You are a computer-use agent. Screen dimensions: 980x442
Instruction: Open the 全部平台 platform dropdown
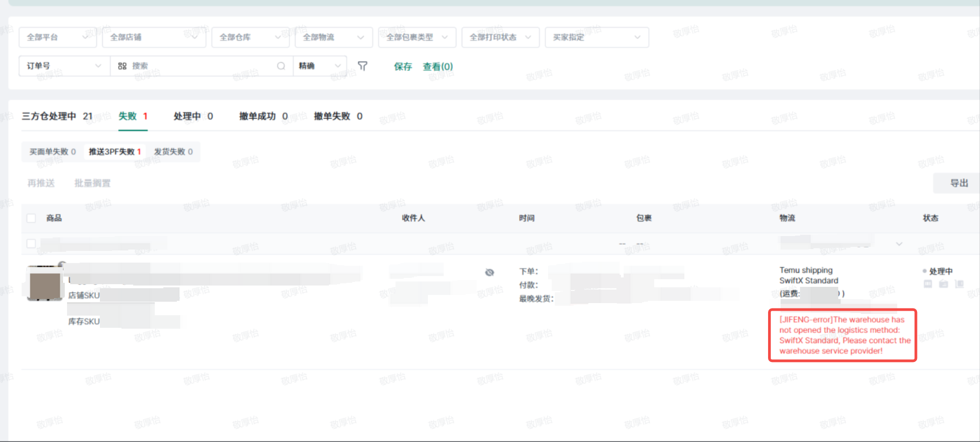[57, 37]
